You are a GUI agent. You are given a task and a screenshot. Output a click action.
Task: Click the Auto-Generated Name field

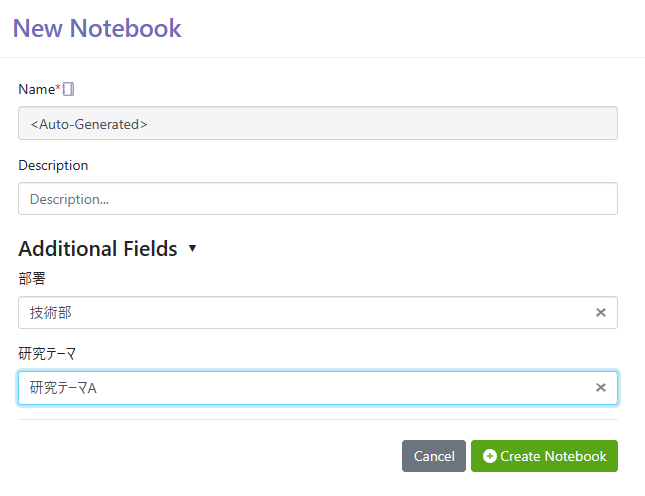[x=318, y=123]
